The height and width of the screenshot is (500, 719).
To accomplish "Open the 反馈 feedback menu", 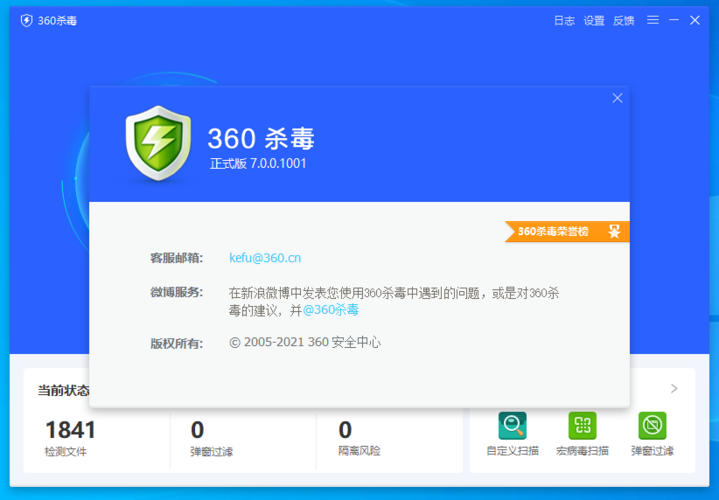I will pos(624,21).
